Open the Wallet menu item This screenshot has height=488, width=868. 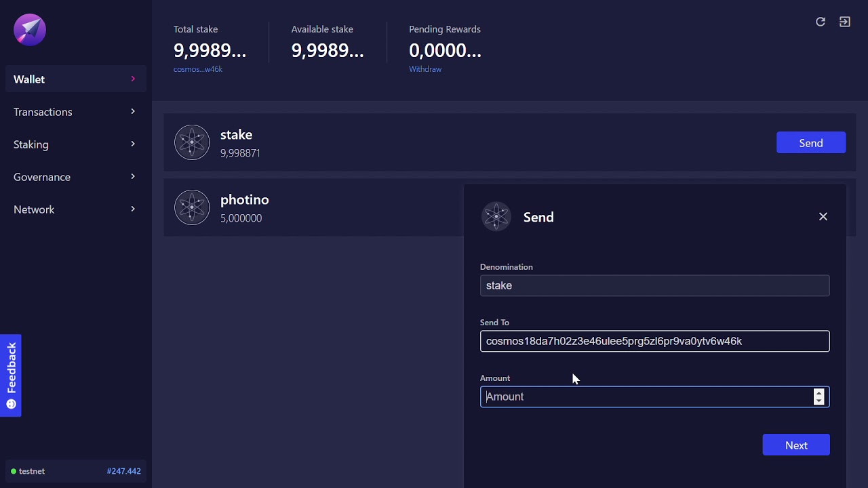(x=75, y=79)
